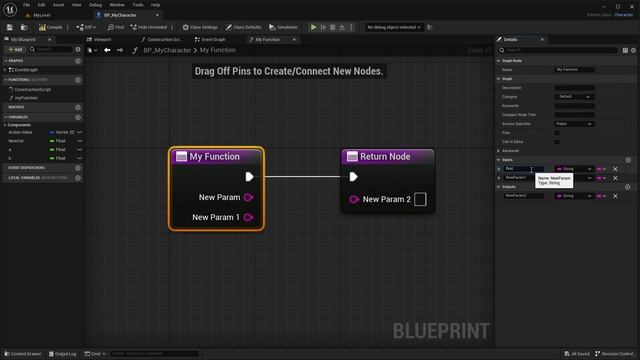This screenshot has height=360, width=640.
Task: Close the BP_MyCharacter tab
Action: [x=157, y=15]
